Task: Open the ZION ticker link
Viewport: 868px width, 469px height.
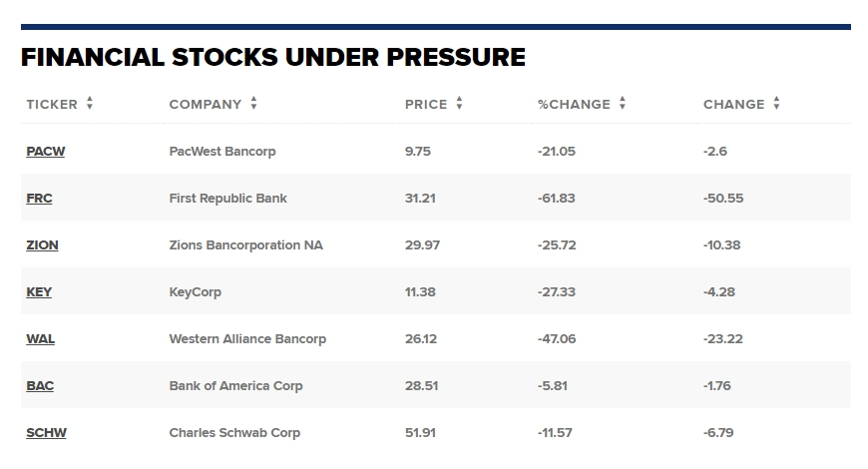Action: pos(42,245)
